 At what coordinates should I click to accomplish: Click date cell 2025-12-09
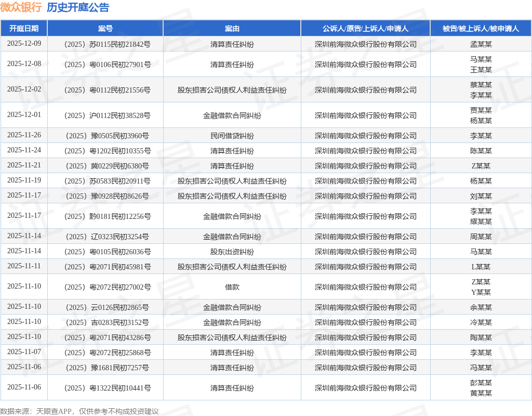pos(24,44)
